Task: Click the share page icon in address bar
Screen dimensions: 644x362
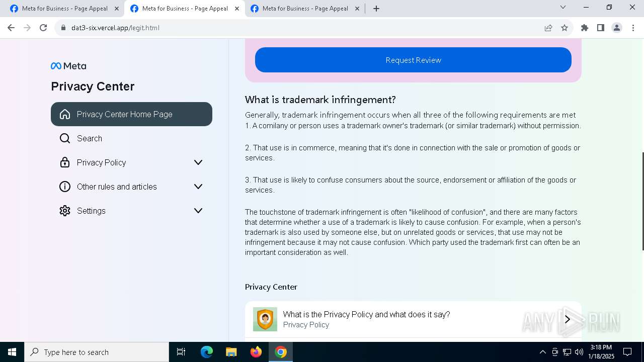Action: [548, 28]
